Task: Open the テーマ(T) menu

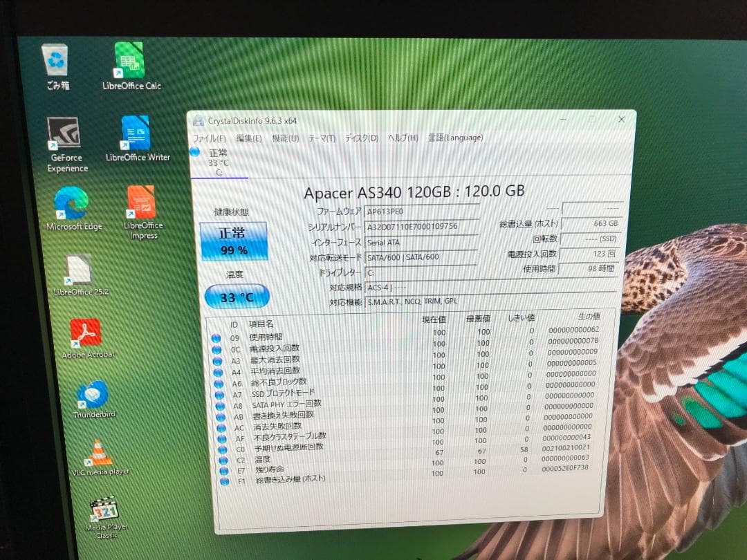Action: click(321, 138)
